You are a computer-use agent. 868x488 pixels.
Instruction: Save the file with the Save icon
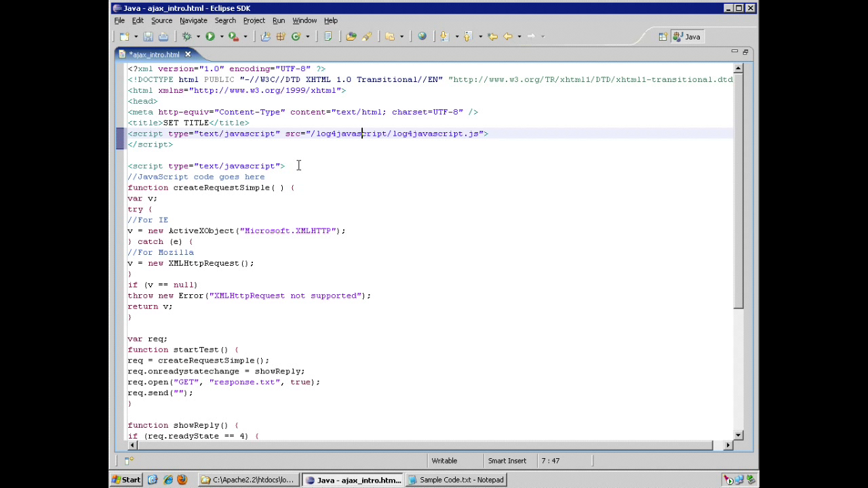148,37
